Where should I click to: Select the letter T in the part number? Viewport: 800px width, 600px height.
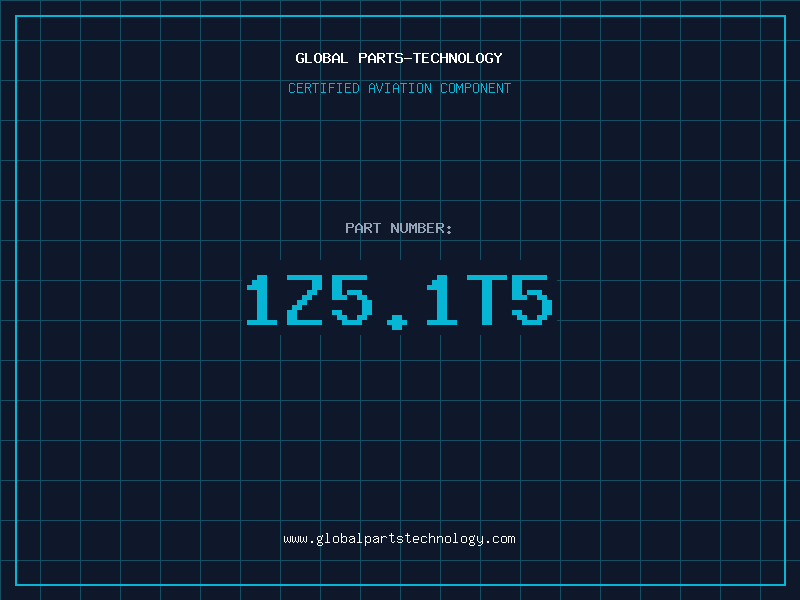pos(487,300)
